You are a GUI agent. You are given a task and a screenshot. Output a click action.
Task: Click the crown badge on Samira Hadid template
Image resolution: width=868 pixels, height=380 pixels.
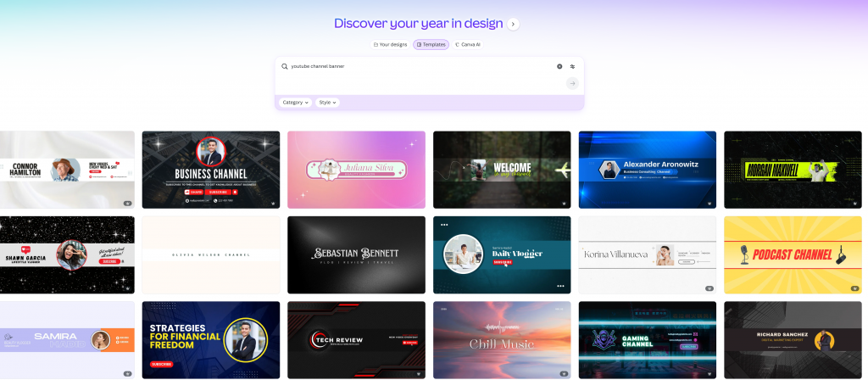[127, 374]
